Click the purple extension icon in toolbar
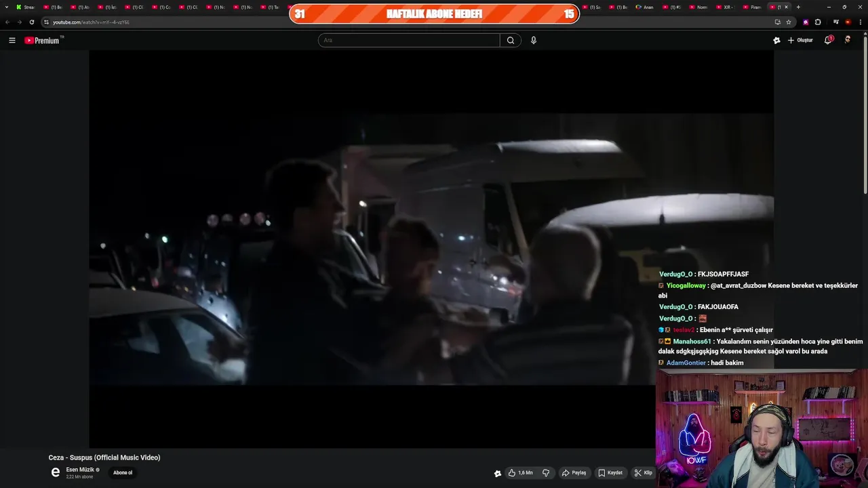Viewport: 868px width, 488px height. click(806, 22)
